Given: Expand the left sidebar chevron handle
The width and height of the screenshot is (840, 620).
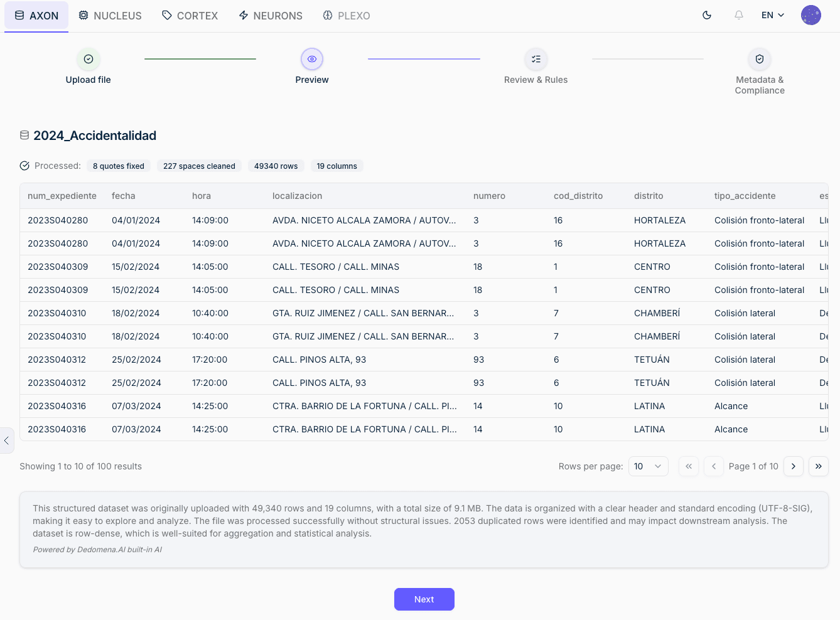Looking at the screenshot, I should (x=6, y=441).
